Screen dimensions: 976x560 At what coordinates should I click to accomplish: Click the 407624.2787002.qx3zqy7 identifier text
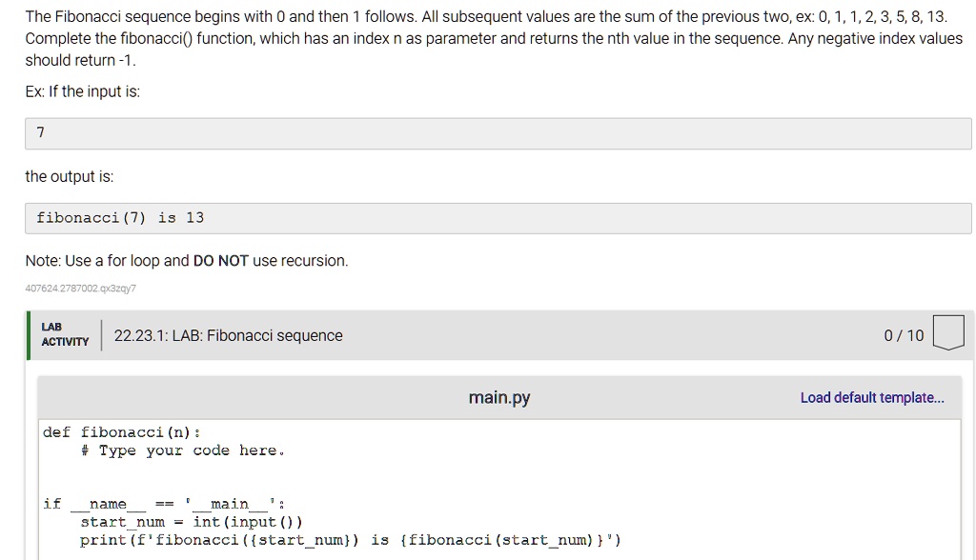click(80, 288)
